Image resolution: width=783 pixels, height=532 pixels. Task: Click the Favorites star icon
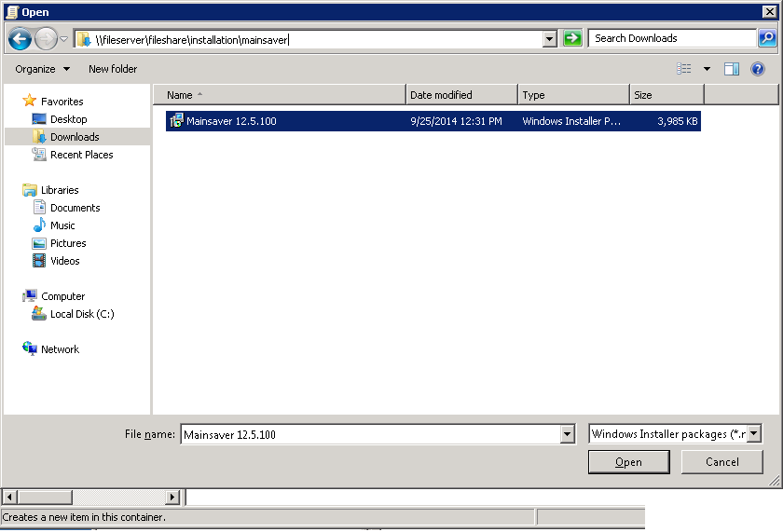(30, 101)
